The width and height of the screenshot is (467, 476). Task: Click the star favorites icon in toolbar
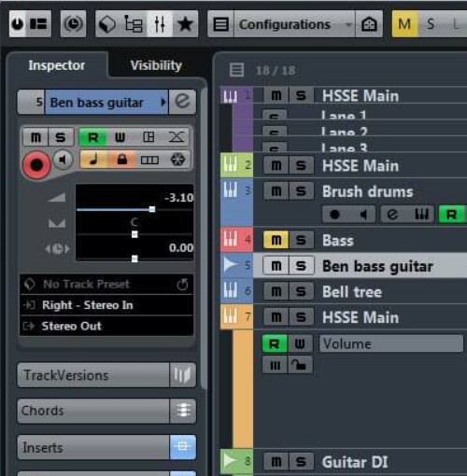coord(185,24)
